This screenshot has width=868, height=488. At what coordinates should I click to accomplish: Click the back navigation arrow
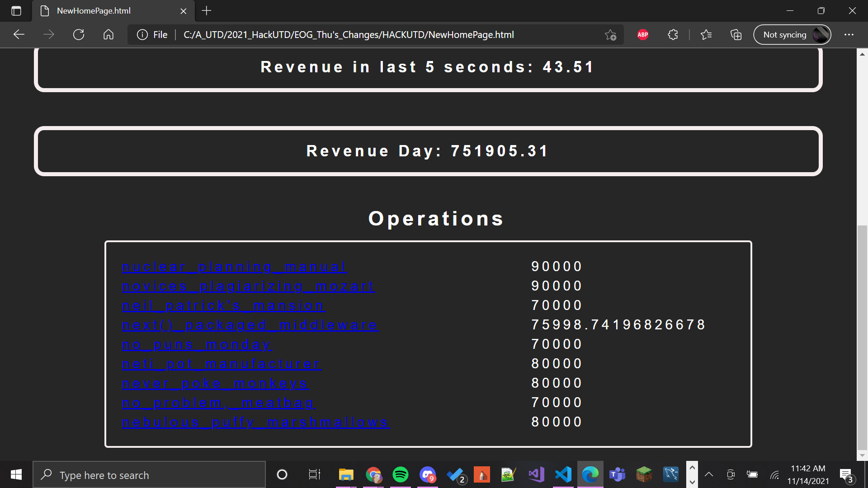tap(19, 35)
